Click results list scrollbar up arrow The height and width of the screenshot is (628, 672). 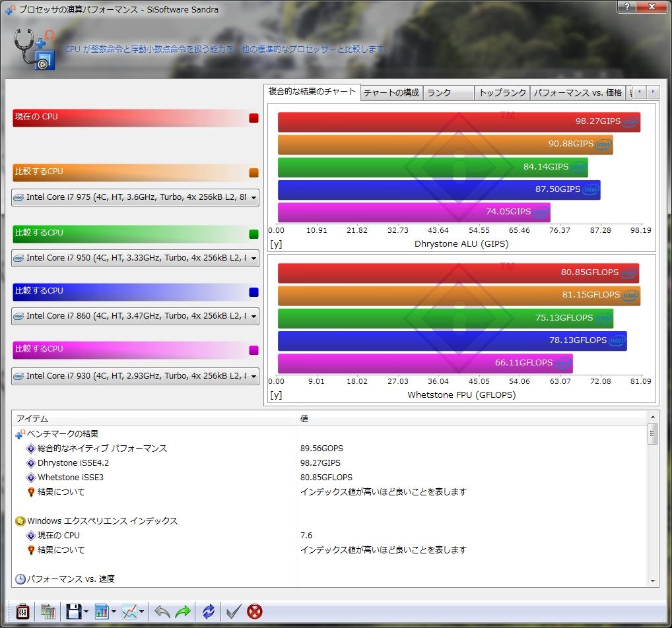[x=653, y=417]
